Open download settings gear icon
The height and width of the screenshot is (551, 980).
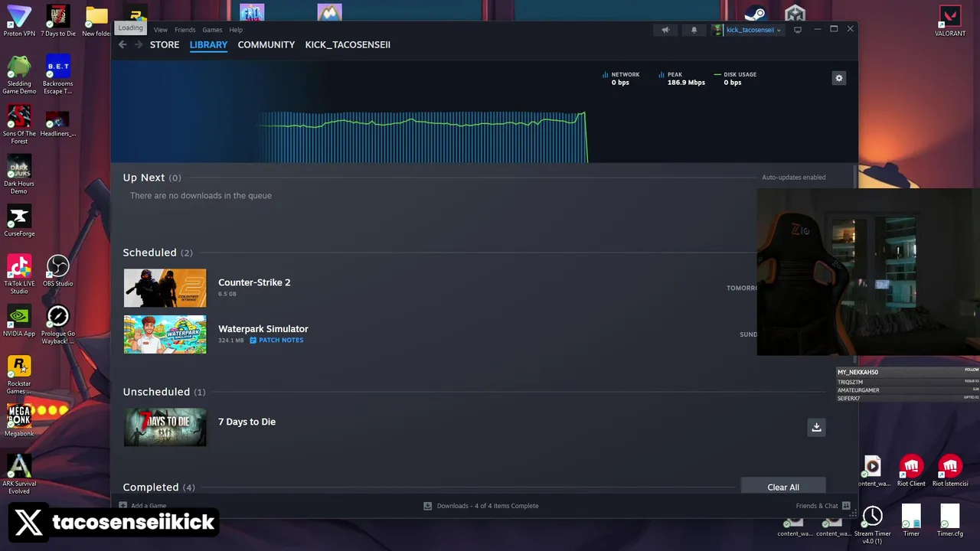(838, 78)
